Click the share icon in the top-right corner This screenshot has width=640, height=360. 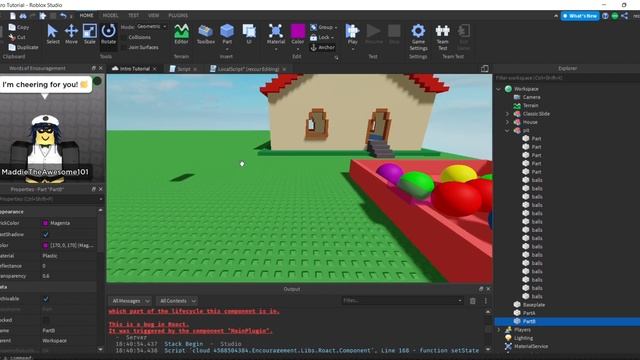pyautogui.click(x=624, y=16)
